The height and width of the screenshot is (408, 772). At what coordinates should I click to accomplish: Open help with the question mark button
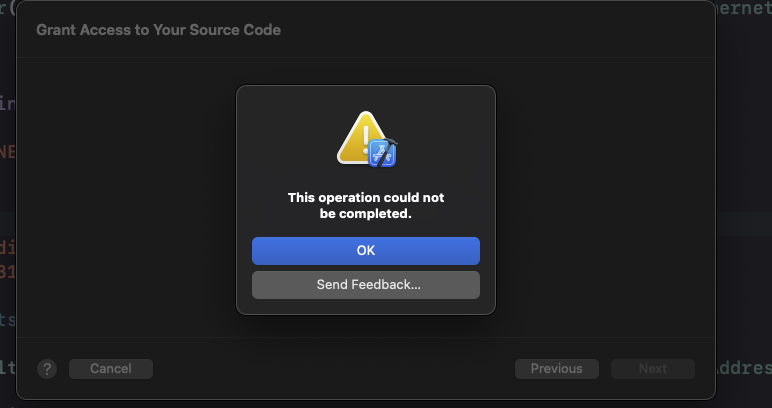pyautogui.click(x=47, y=369)
